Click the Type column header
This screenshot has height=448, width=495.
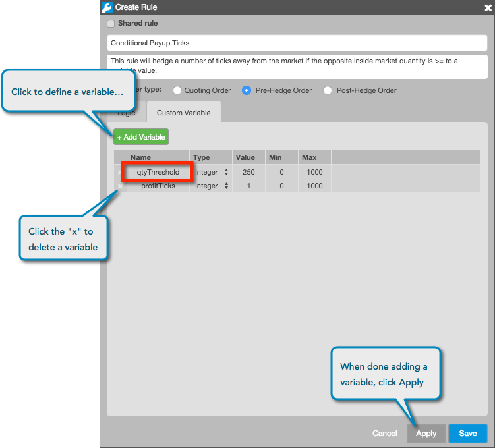(x=211, y=157)
